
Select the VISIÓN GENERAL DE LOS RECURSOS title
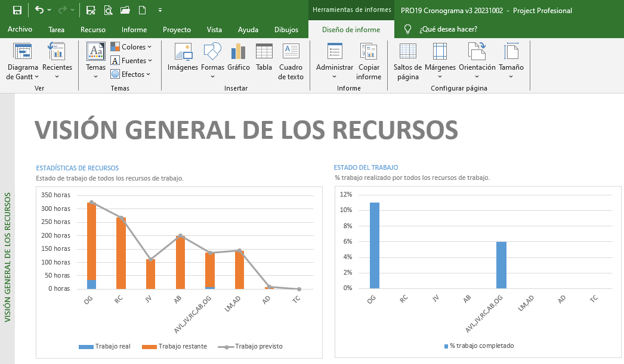coord(246,130)
